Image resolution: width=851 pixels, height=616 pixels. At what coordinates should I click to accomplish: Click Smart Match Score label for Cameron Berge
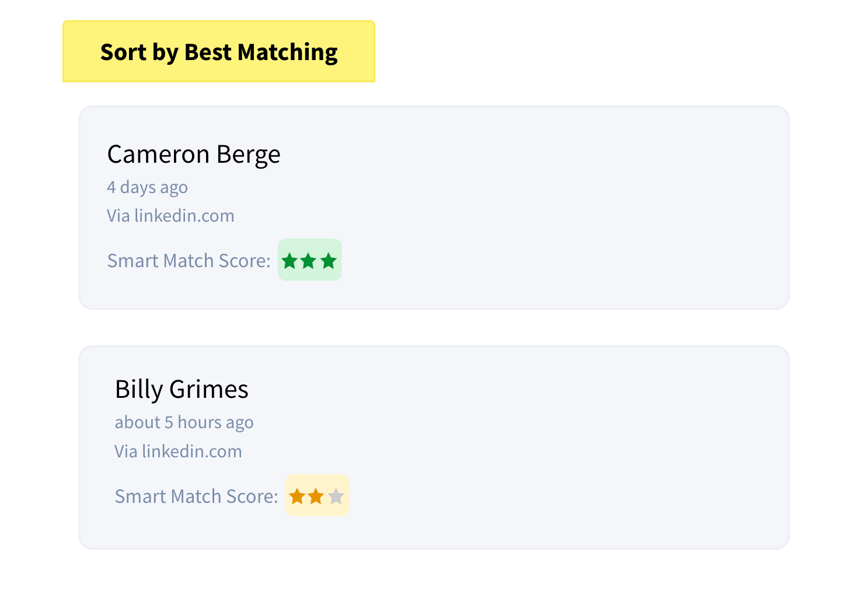click(x=189, y=261)
